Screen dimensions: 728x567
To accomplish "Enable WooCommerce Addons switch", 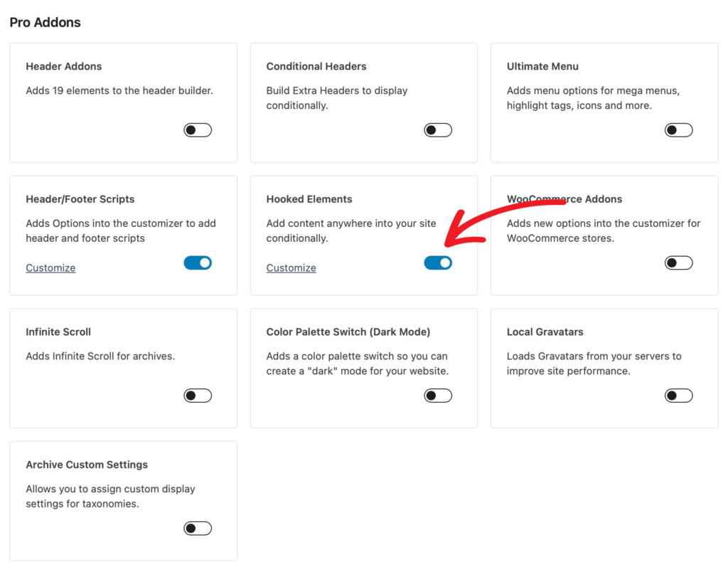I will coord(678,263).
